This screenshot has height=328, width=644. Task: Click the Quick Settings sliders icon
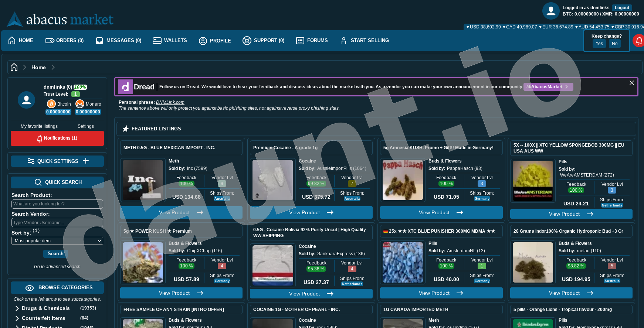pos(31,161)
